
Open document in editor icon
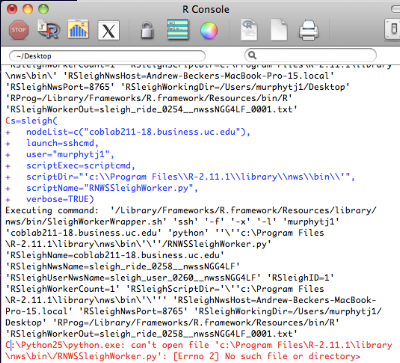click(x=249, y=30)
